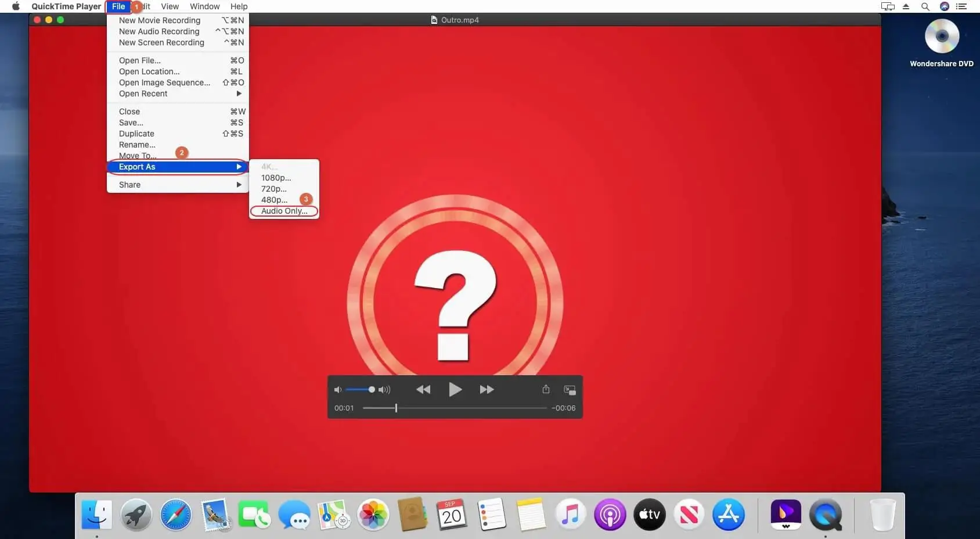Click the screen mirroring display icon
This screenshot has width=980, height=539.
click(888, 6)
